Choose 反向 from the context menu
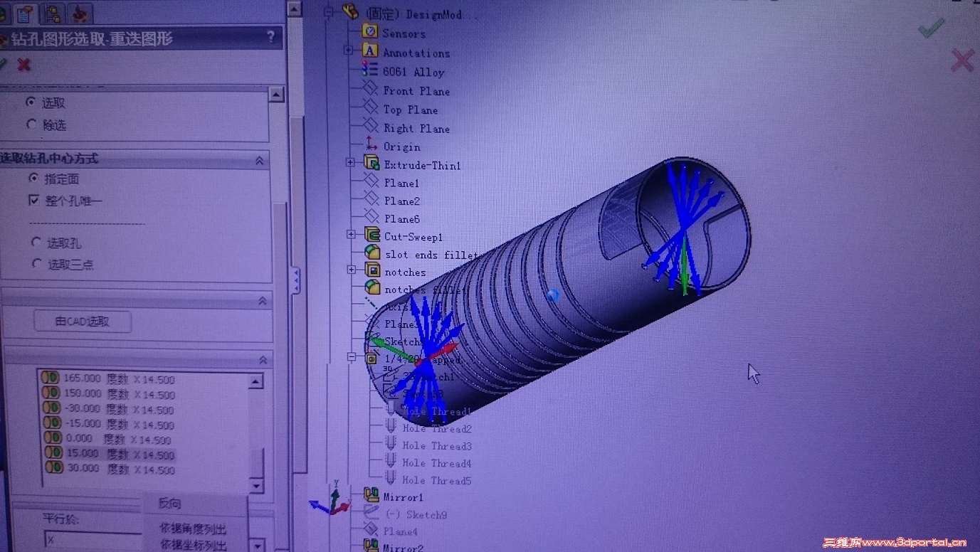Image resolution: width=980 pixels, height=552 pixels. pos(169,503)
